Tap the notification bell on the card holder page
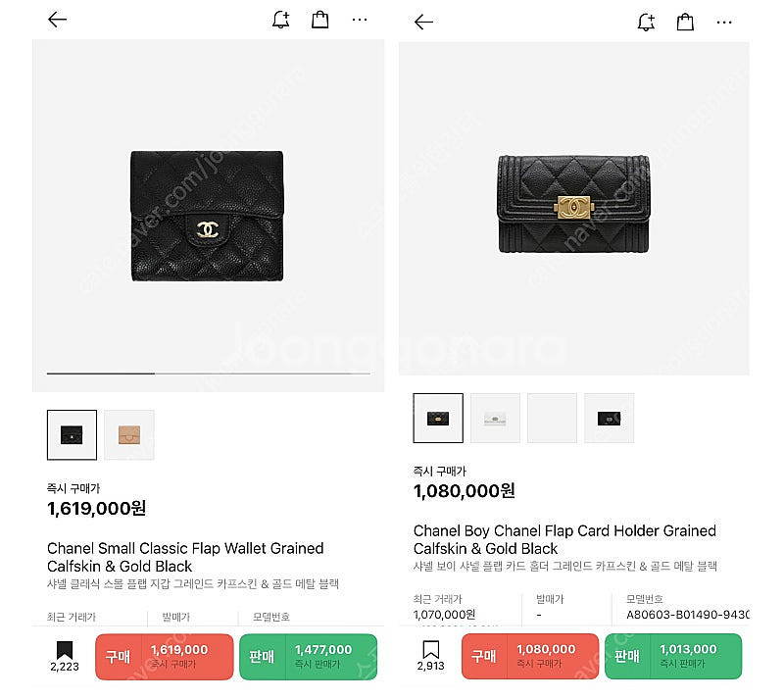Image resolution: width=784 pixels, height=700 pixels. coord(646,22)
